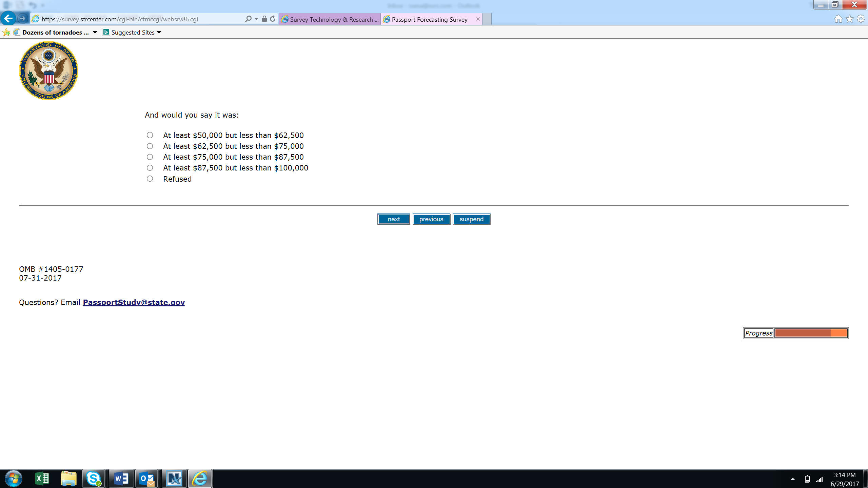
Task: Select $50,000 but less than $62,500 option
Action: point(150,135)
